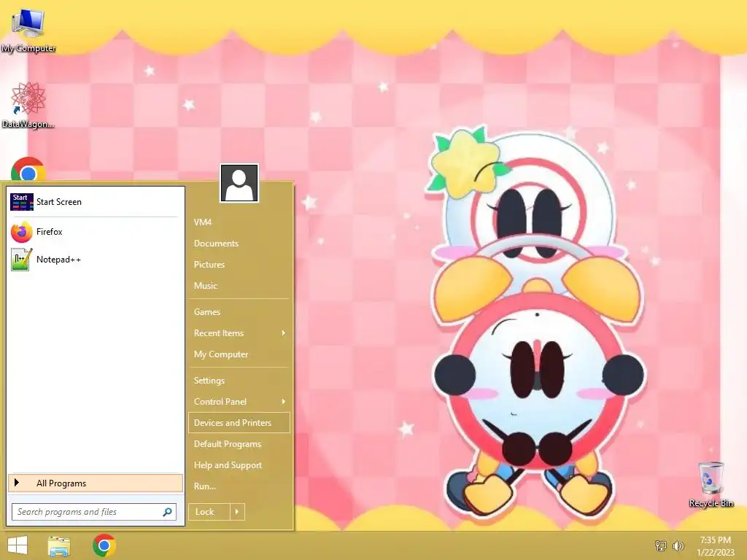Open Settings from the Start menu
This screenshot has height=560, width=747.
tap(239, 381)
